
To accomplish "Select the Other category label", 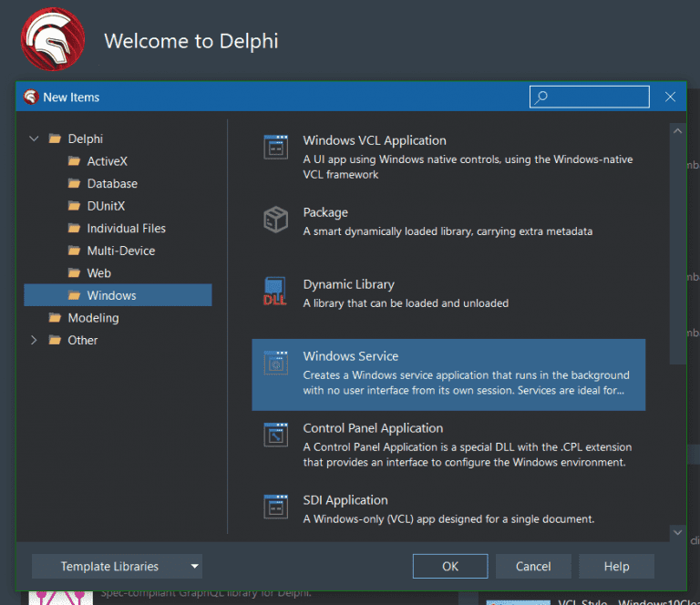I will tap(83, 341).
